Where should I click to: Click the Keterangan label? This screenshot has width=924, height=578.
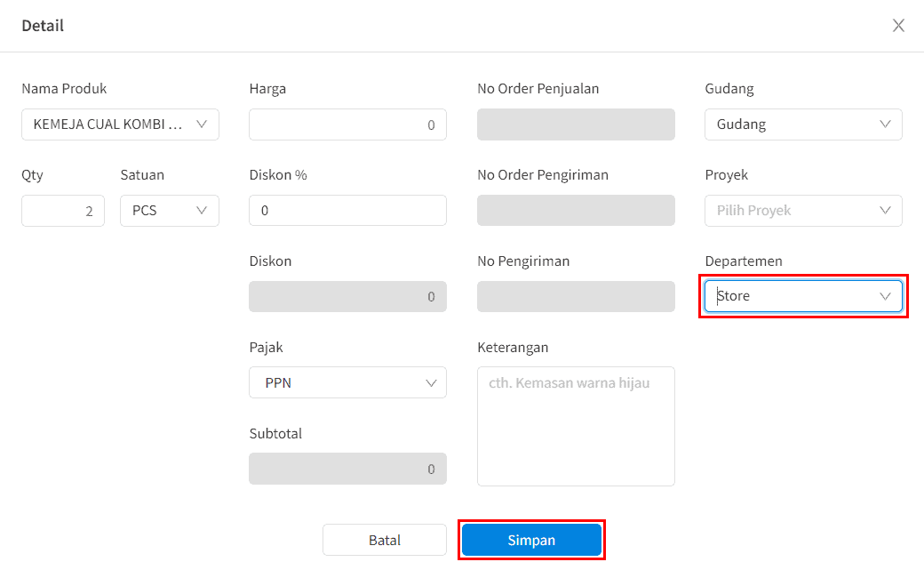[x=513, y=348]
